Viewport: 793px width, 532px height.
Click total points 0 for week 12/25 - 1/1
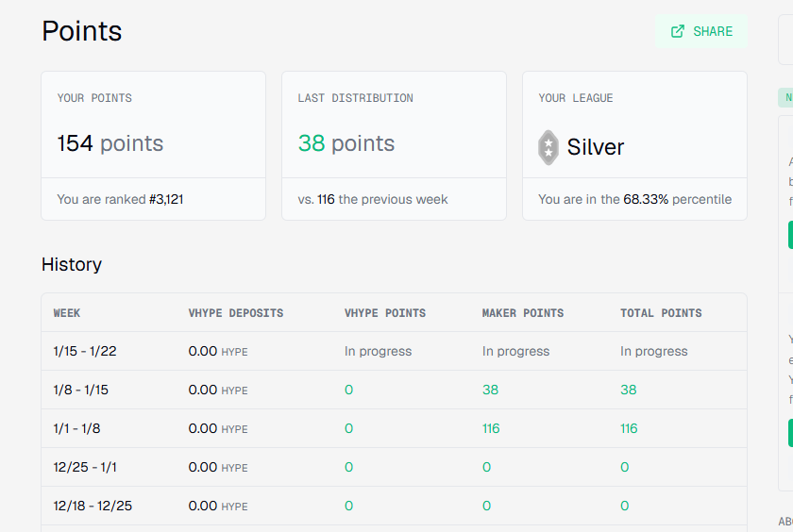625,467
